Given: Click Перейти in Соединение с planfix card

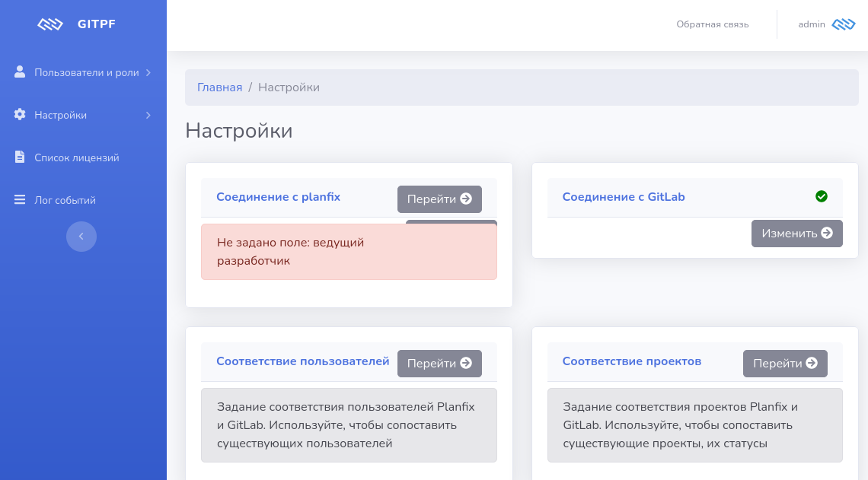Looking at the screenshot, I should 439,199.
